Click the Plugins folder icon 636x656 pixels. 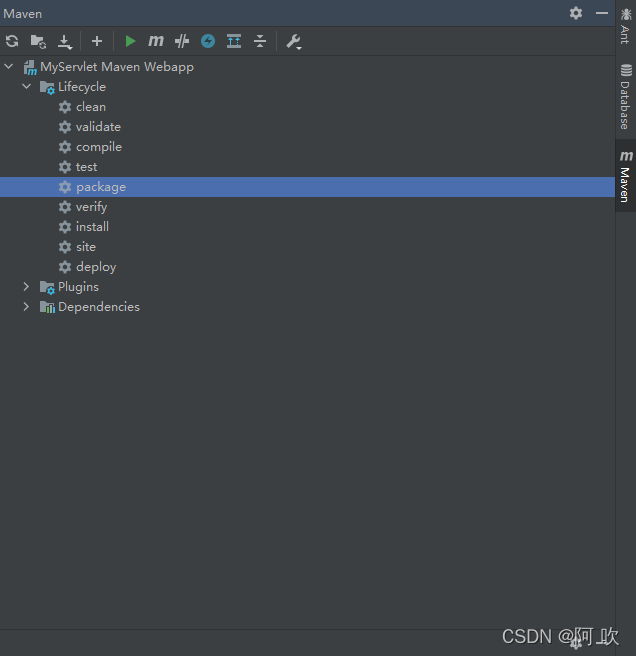click(47, 288)
